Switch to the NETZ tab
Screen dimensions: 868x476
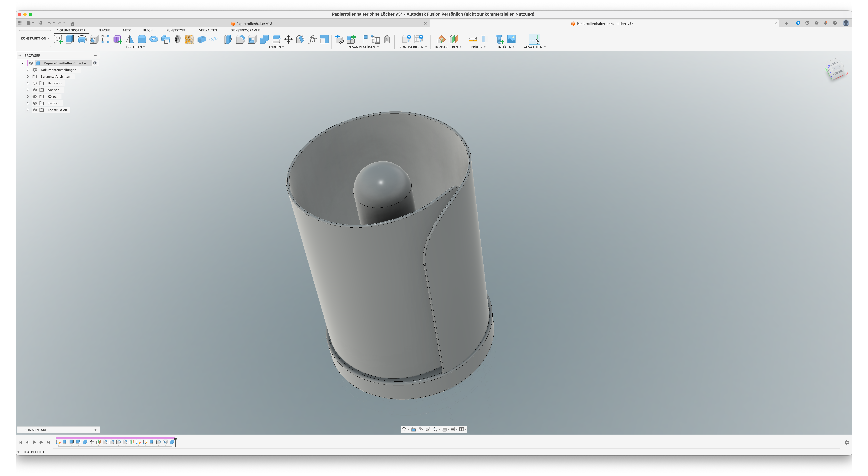coord(127,30)
